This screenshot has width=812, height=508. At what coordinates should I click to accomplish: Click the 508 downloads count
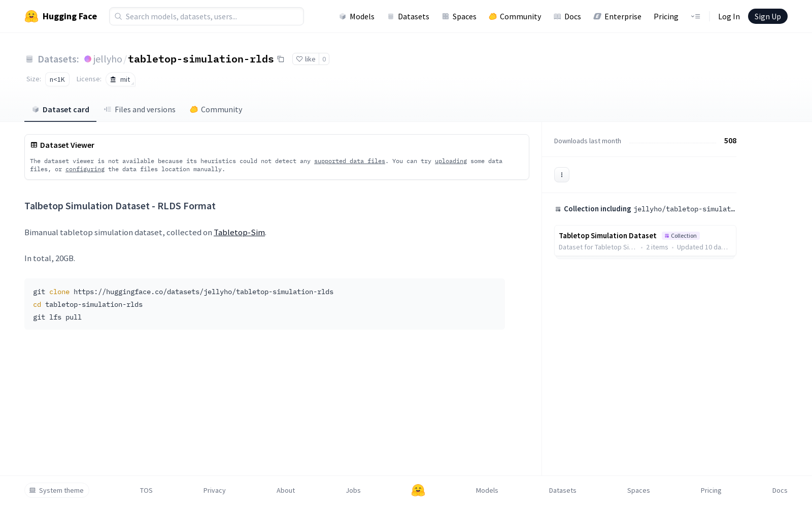[730, 141]
